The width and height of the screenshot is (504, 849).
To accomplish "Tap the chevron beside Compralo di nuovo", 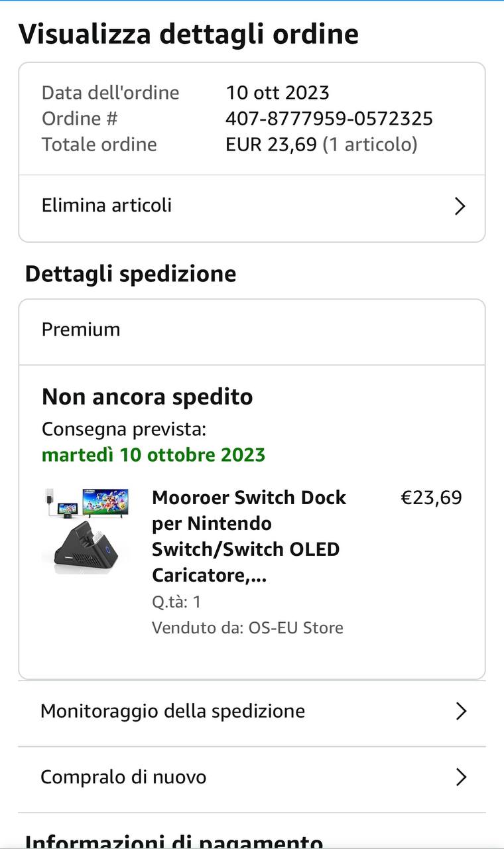I will 461,777.
